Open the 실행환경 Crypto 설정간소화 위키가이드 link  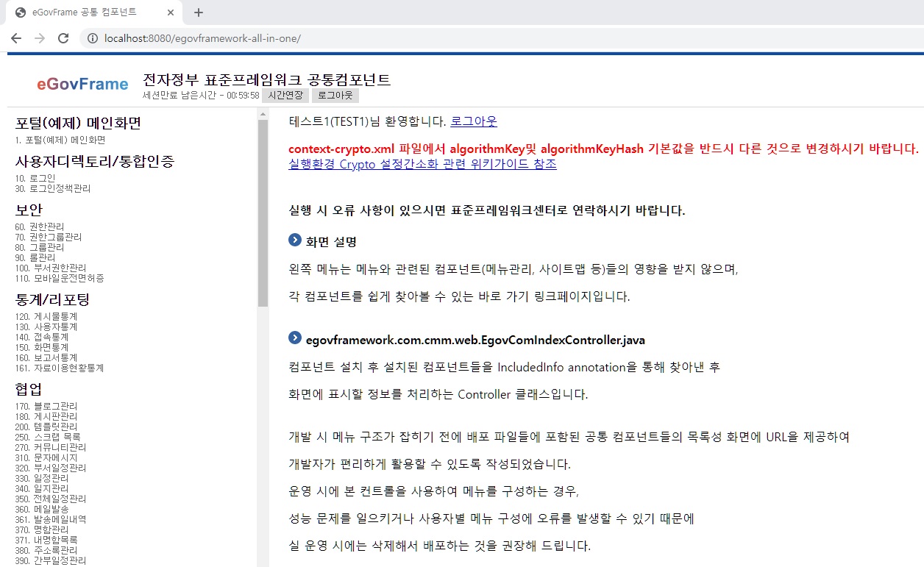422,164
